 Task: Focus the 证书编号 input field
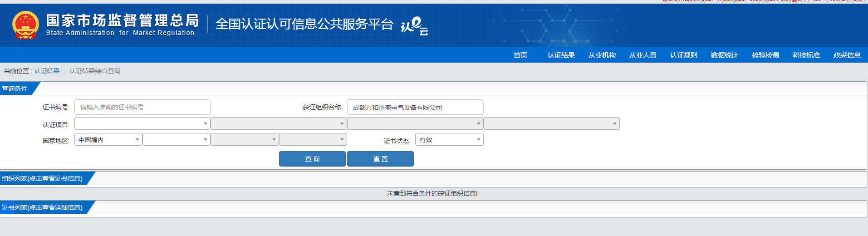pos(142,107)
